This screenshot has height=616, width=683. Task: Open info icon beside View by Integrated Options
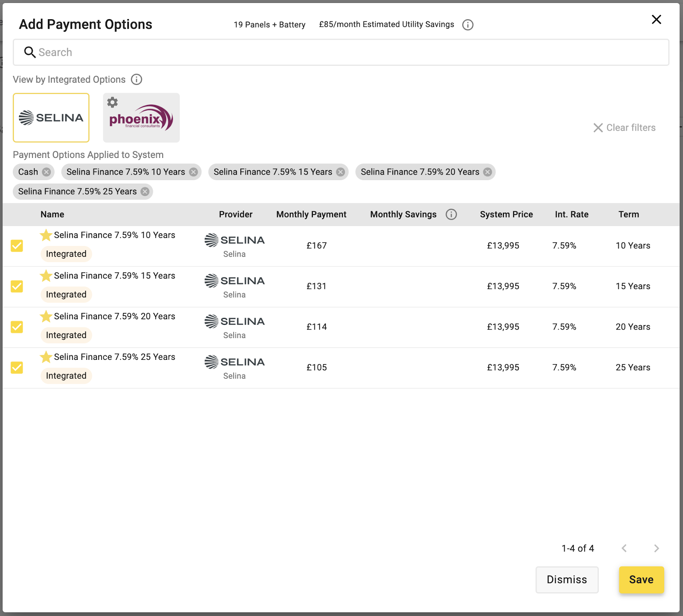click(x=137, y=79)
